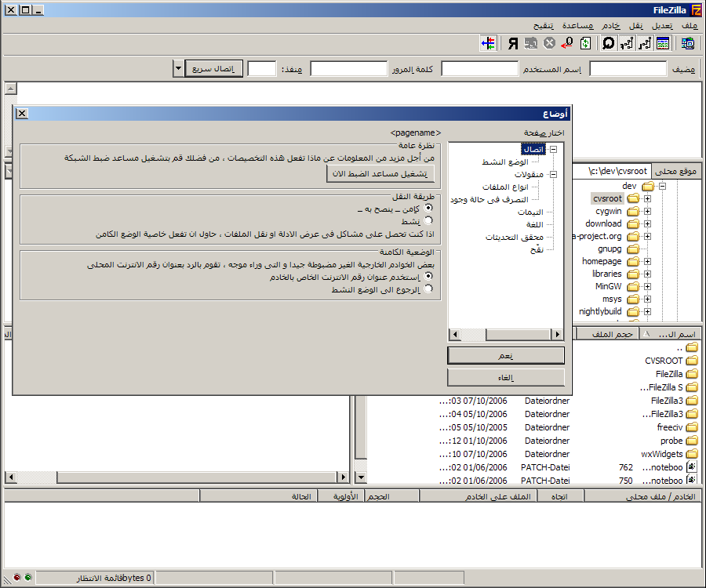Viewport: 706px width, 588px height.
Task: Open the 'ملف' menu
Action: pyautogui.click(x=690, y=26)
